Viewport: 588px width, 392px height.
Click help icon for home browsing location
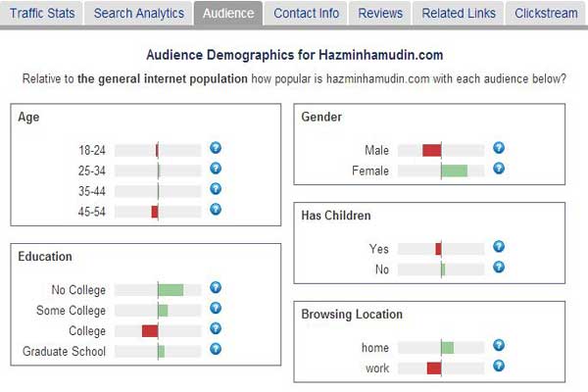coord(499,345)
